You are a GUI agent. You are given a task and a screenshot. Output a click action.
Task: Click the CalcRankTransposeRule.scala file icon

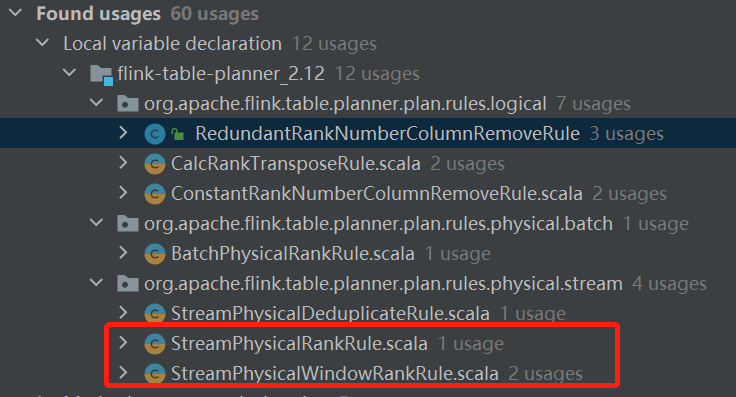(x=155, y=164)
